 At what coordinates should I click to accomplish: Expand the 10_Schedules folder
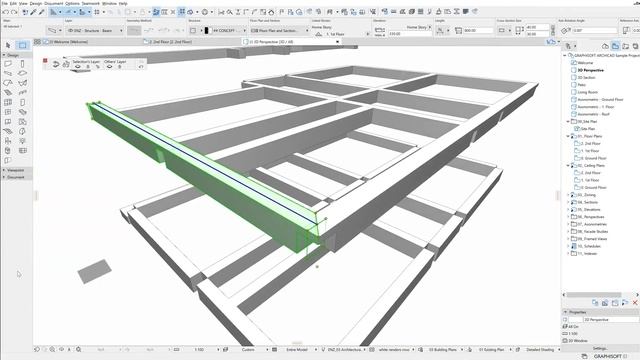568,246
